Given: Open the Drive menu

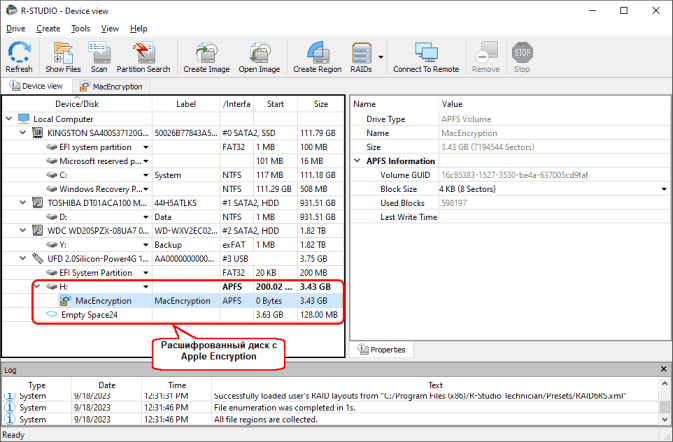Looking at the screenshot, I should (x=16, y=28).
